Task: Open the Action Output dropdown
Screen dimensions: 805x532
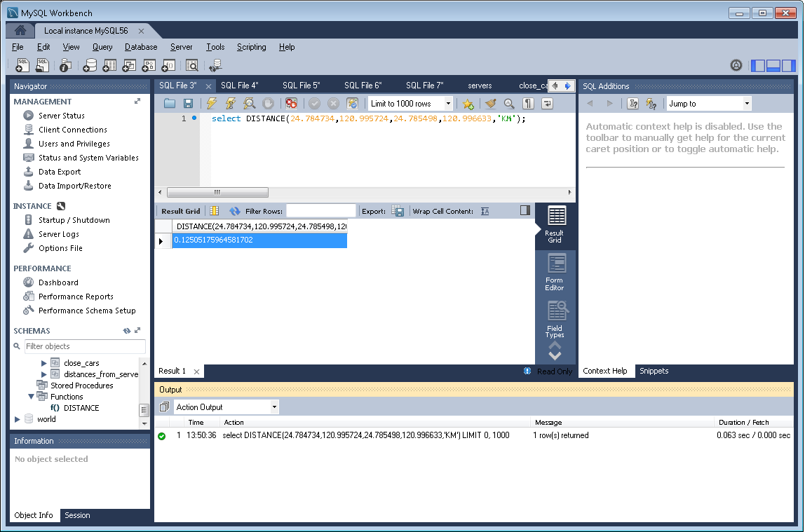Action: [x=226, y=407]
